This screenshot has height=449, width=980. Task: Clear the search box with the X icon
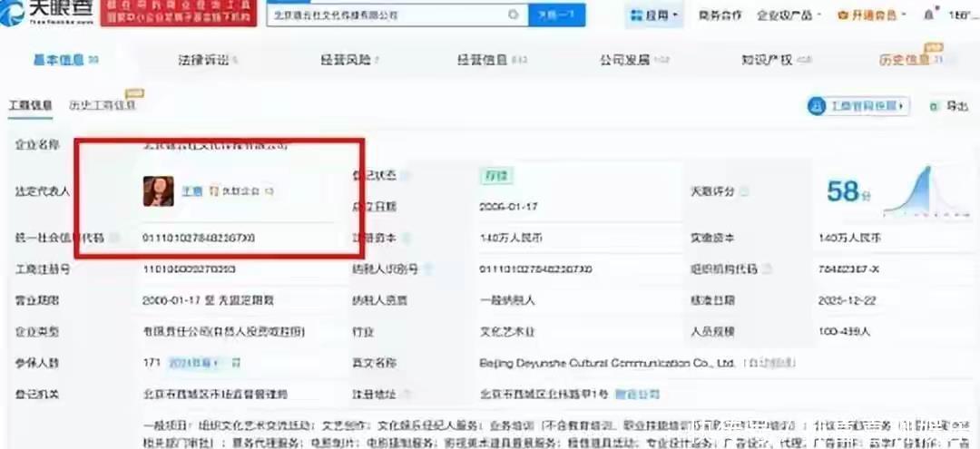pyautogui.click(x=513, y=15)
